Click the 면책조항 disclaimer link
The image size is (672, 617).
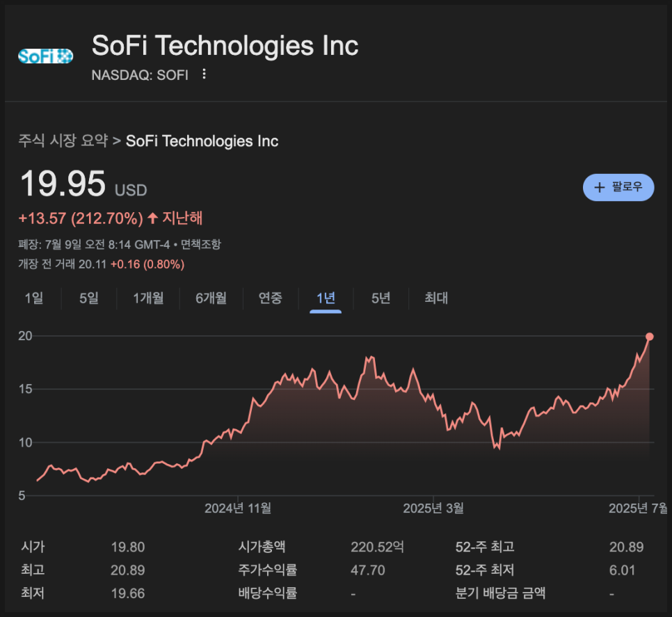pos(200,244)
